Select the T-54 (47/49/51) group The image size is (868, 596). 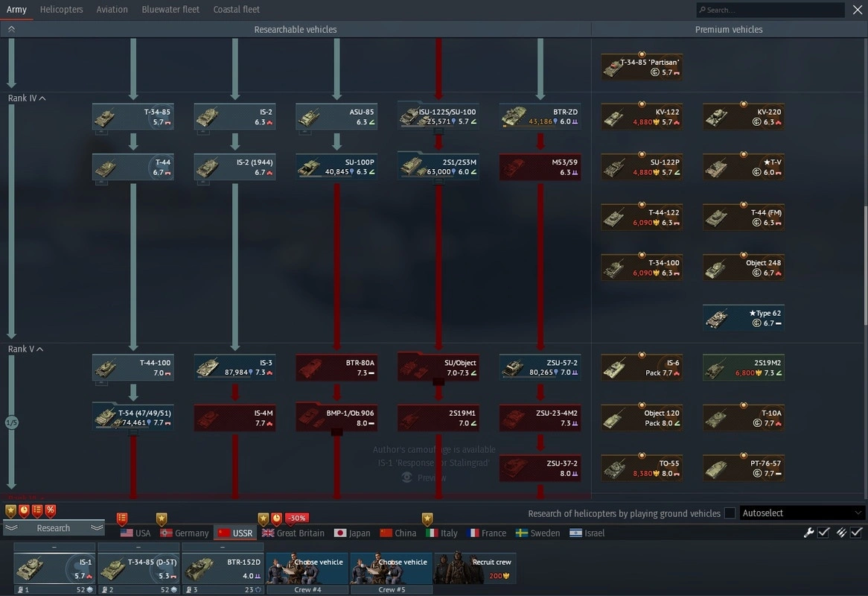coord(133,418)
